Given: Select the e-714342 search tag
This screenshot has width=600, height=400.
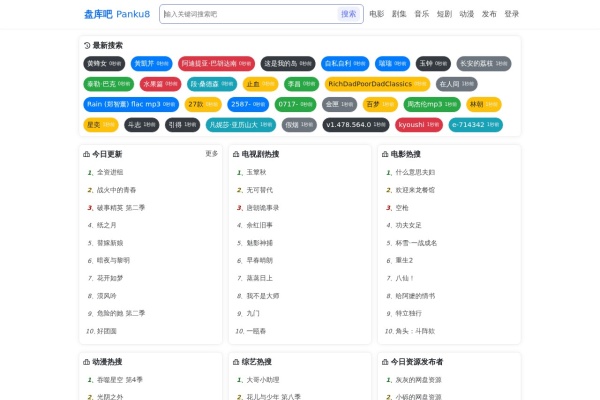Looking at the screenshot, I should 476,125.
